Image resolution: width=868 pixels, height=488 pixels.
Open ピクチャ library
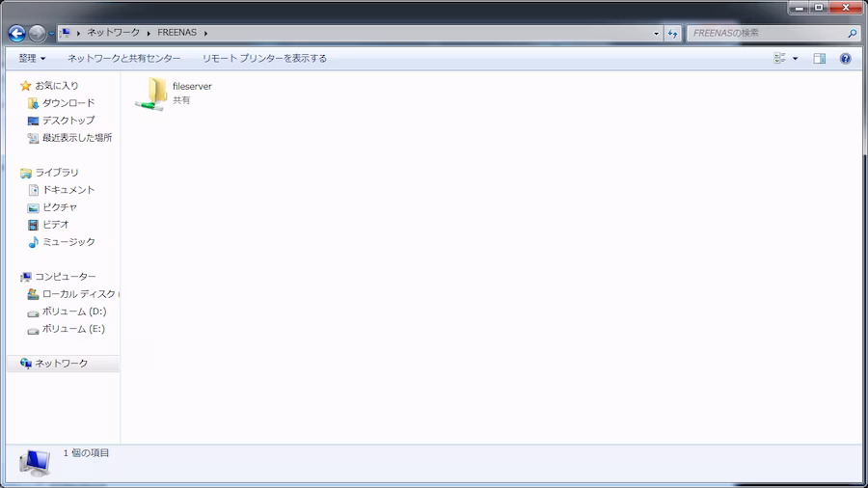(x=60, y=207)
